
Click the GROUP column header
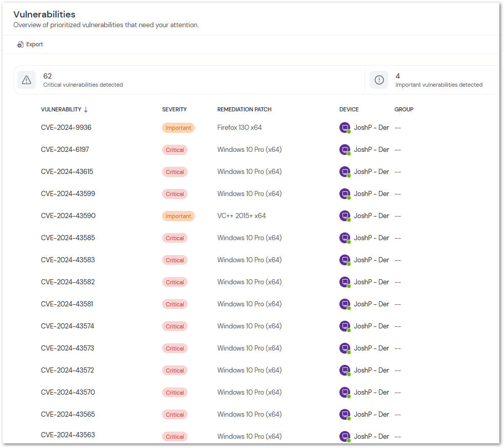point(404,109)
